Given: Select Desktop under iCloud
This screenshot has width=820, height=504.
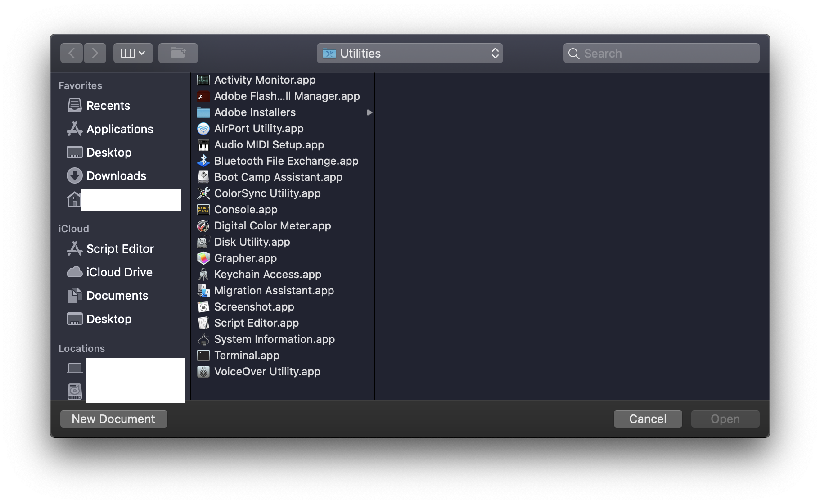Looking at the screenshot, I should tap(109, 319).
